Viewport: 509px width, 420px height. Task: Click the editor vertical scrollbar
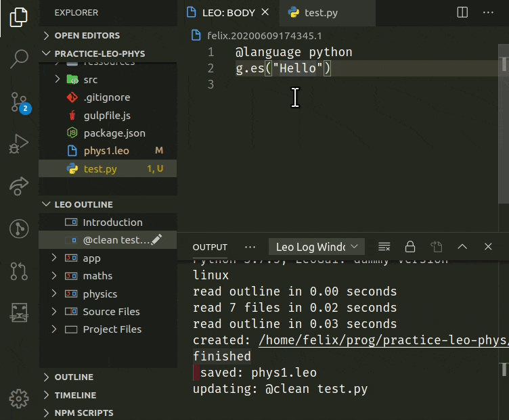pyautogui.click(x=504, y=124)
